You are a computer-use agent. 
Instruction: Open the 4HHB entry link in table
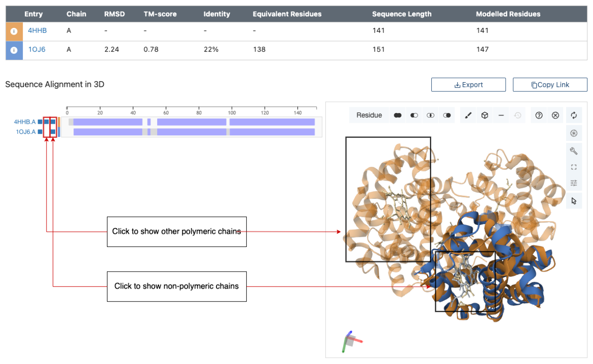tap(38, 31)
